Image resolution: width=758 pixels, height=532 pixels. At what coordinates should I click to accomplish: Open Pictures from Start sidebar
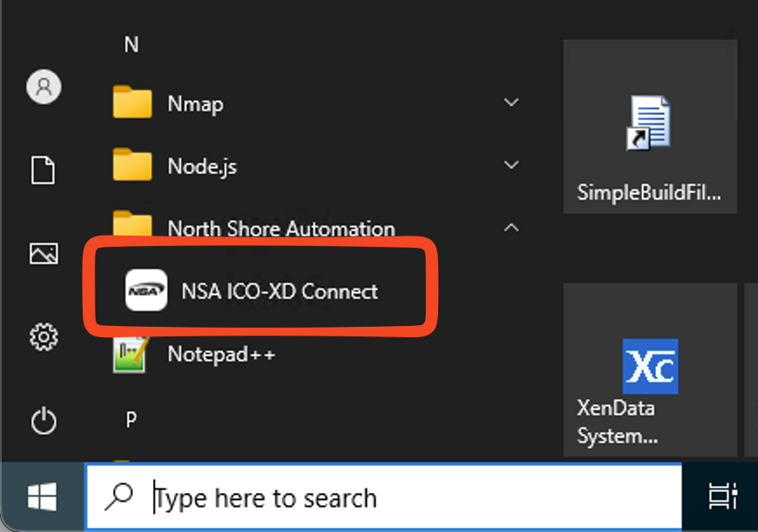[x=43, y=254]
